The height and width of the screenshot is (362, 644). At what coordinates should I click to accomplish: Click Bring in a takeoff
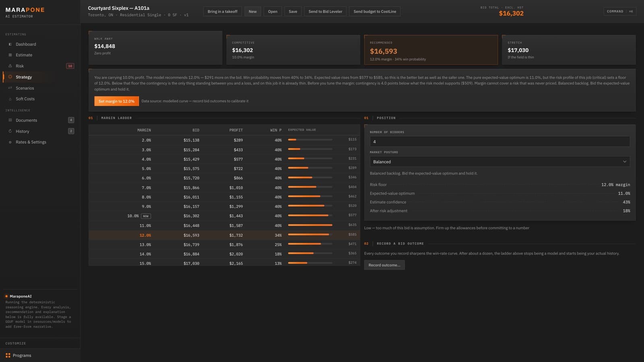pyautogui.click(x=222, y=11)
